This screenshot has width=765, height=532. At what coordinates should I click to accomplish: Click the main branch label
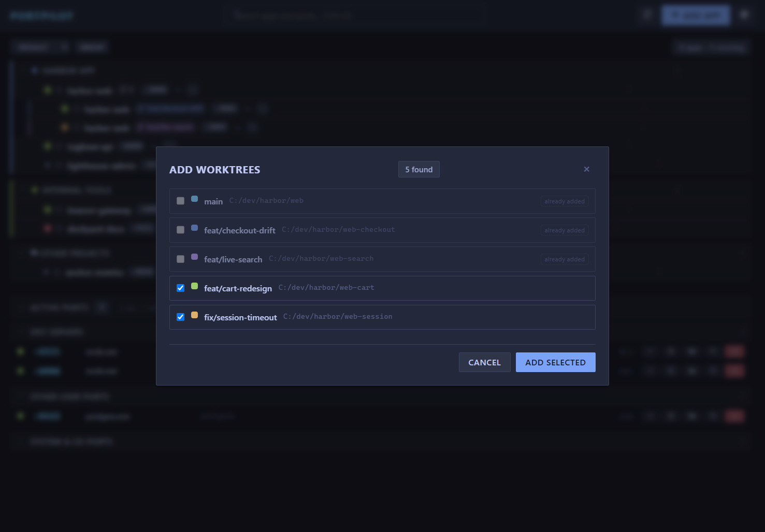pos(213,201)
